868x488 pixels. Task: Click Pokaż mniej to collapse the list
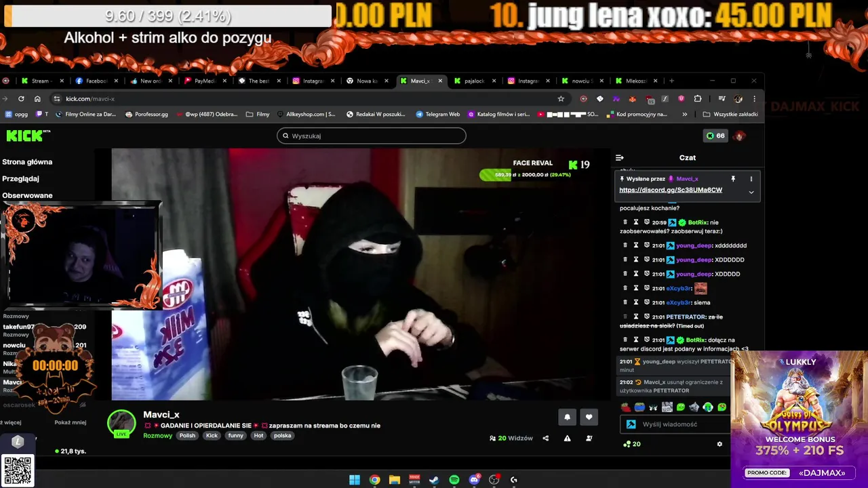point(71,422)
